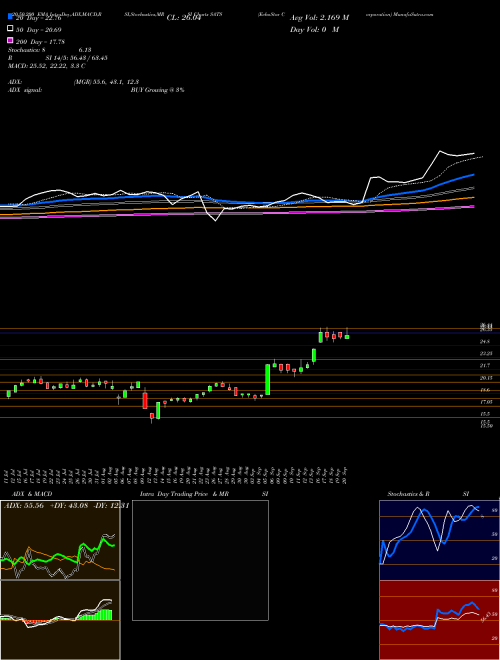Click the magenta 200 Day legend swatch
This screenshot has height=660, width=500.
click(10, 40)
